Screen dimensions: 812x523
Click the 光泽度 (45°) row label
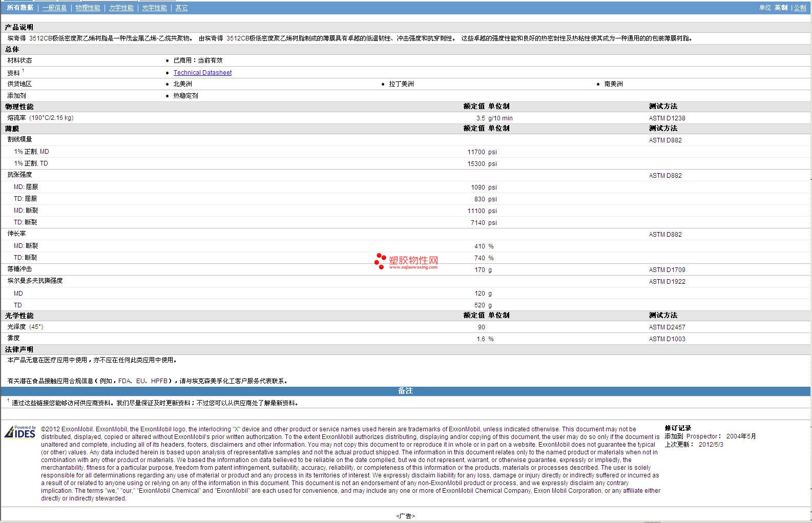(x=25, y=327)
